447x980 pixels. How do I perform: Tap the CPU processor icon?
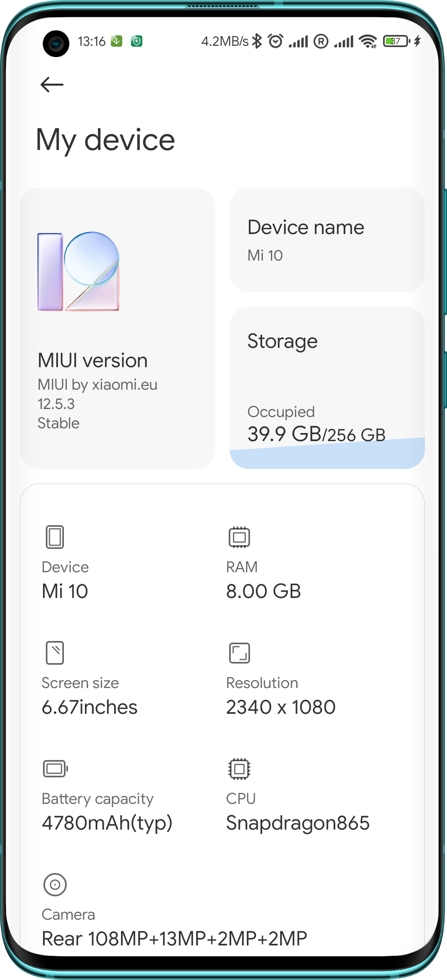click(x=239, y=769)
